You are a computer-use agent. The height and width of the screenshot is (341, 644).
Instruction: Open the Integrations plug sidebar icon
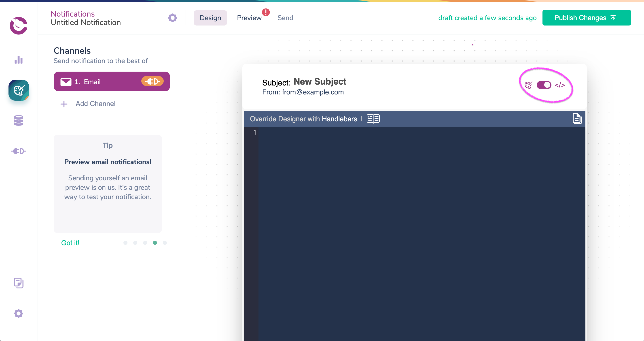pos(19,151)
